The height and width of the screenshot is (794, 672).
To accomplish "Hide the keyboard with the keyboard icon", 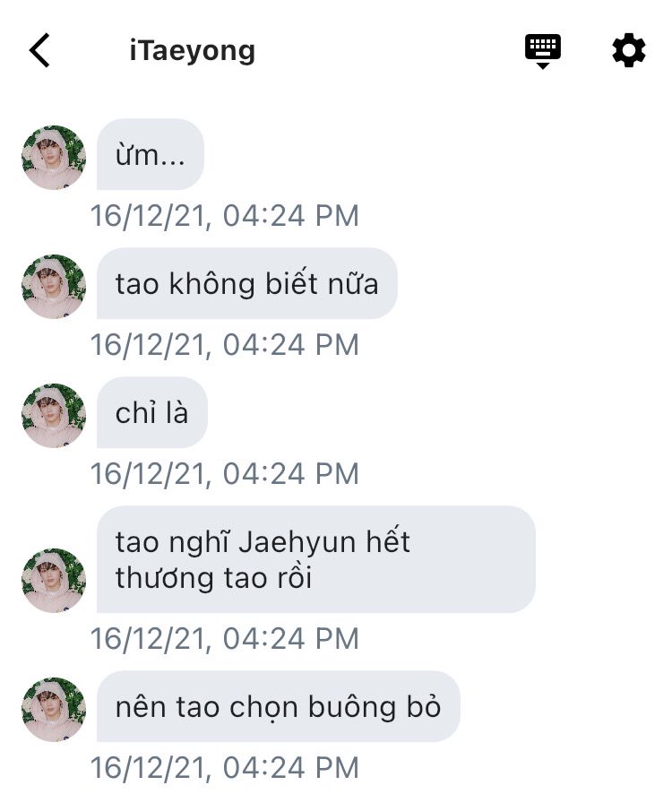I will 542,51.
